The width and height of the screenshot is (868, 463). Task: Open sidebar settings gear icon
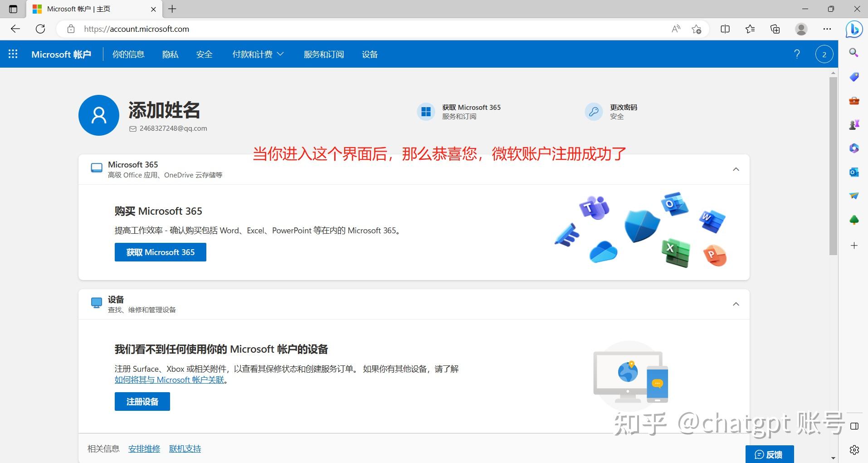(x=854, y=449)
